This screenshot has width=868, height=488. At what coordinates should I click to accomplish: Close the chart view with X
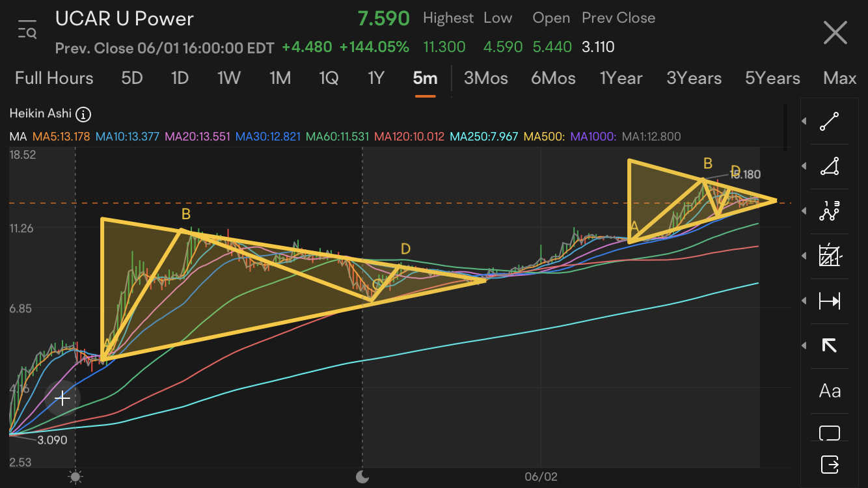[x=835, y=33]
